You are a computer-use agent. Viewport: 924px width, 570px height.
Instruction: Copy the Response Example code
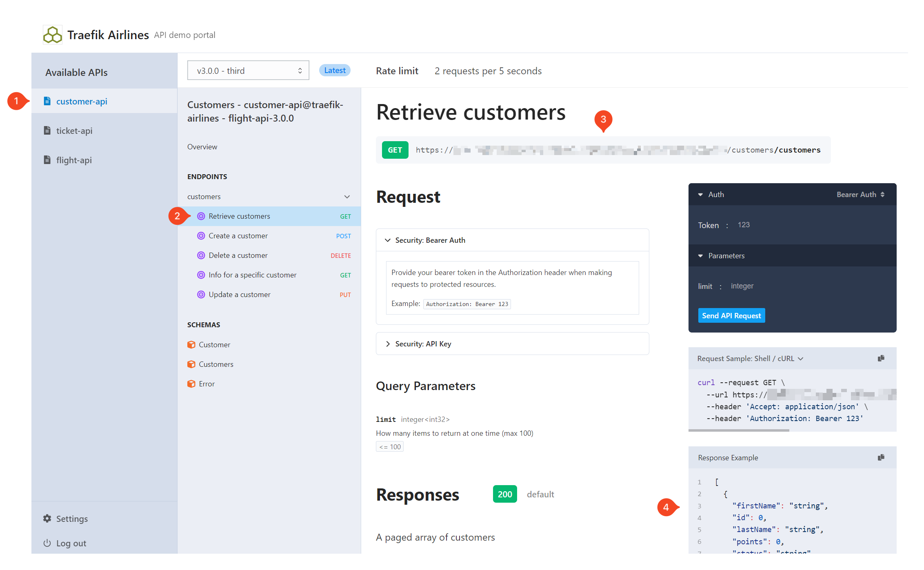(x=880, y=457)
